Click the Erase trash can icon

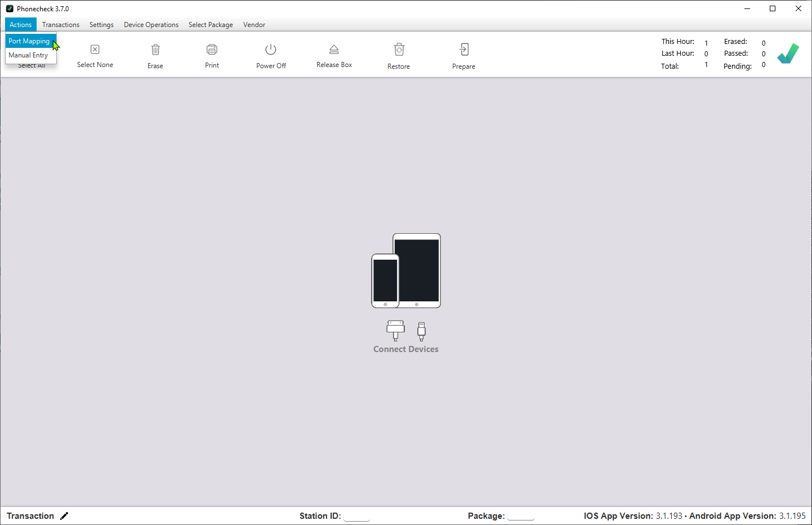pyautogui.click(x=155, y=50)
